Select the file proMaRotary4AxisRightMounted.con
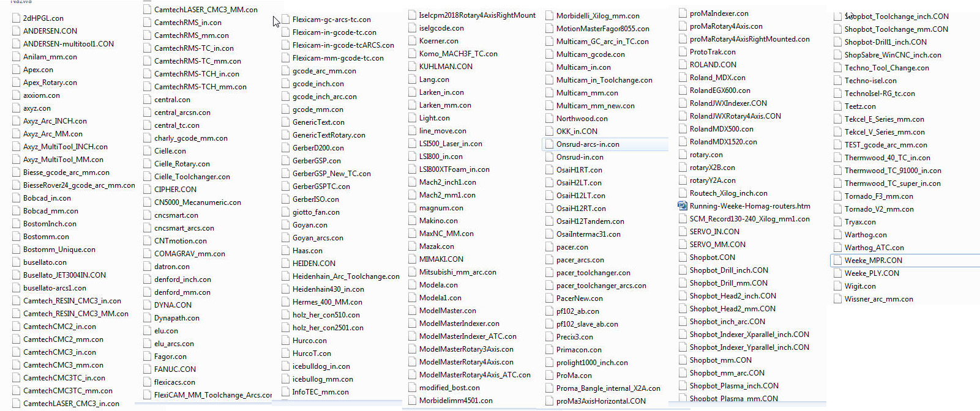This screenshot has height=411, width=980. coord(750,39)
